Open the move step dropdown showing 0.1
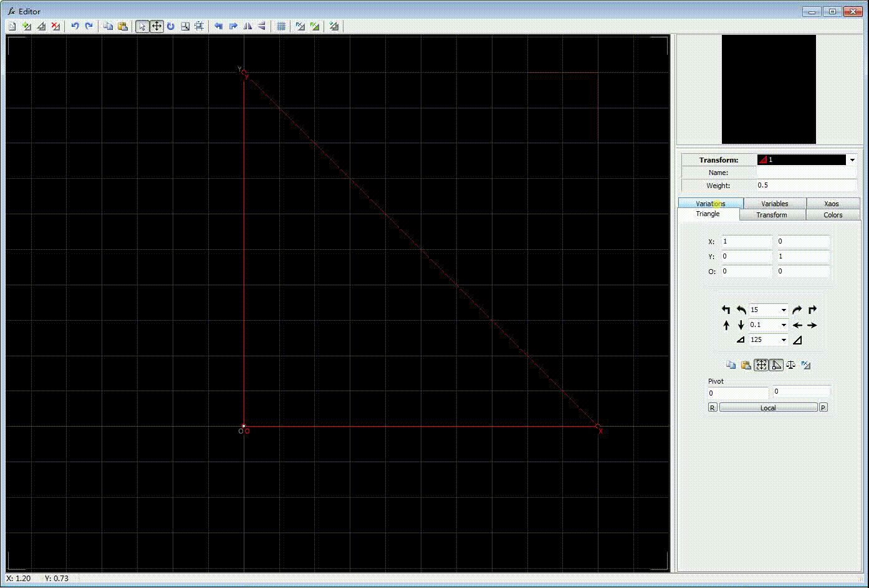The width and height of the screenshot is (869, 588). tap(784, 325)
